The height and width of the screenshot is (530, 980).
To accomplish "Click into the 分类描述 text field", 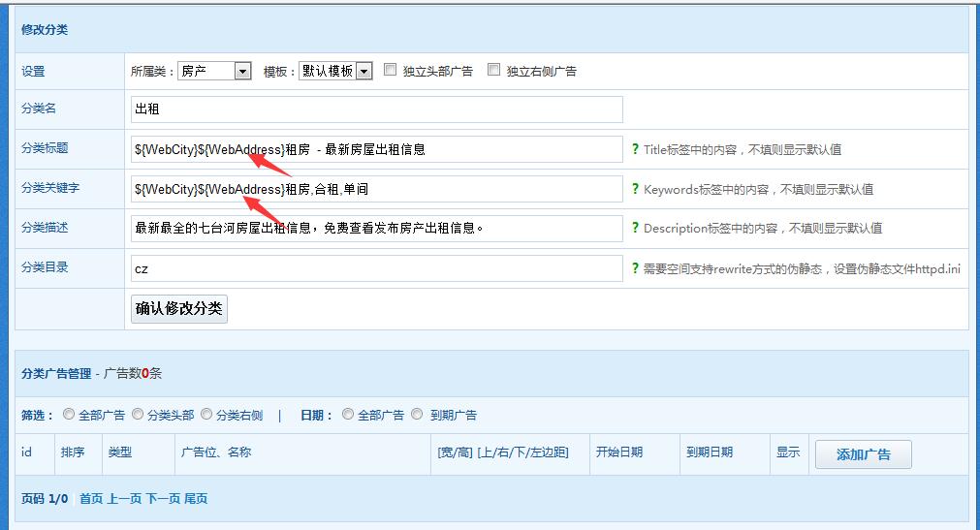I will click(376, 229).
